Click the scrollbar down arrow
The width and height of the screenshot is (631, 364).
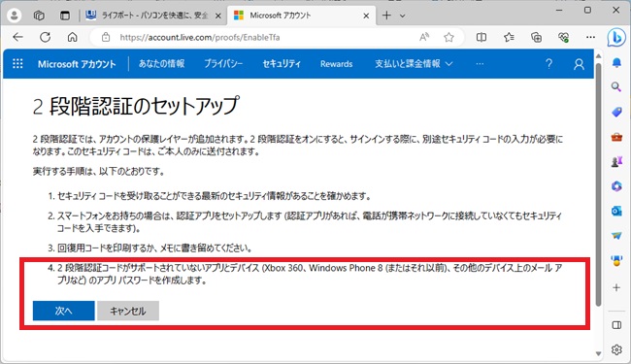[598, 353]
